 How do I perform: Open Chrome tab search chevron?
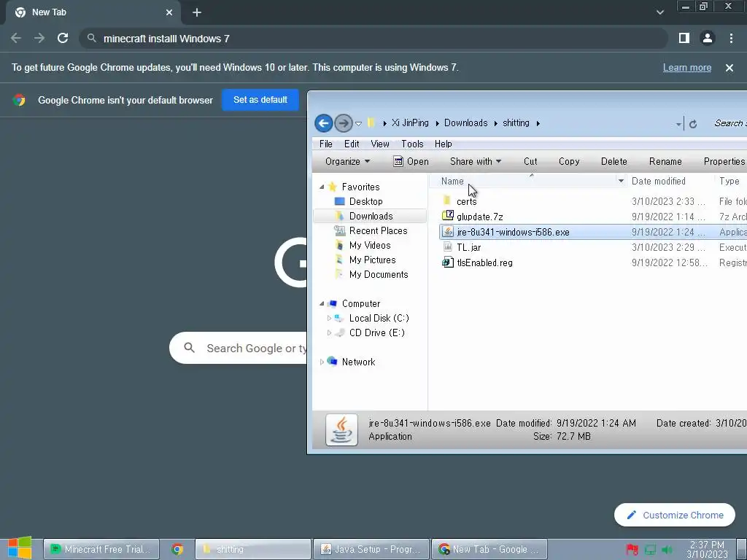point(659,12)
